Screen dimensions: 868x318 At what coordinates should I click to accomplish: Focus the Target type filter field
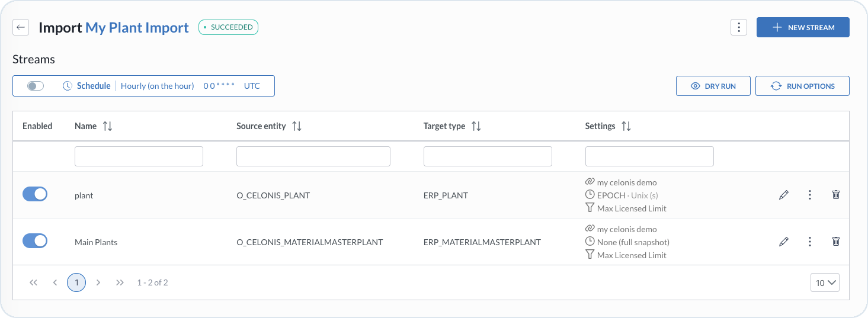(x=488, y=156)
